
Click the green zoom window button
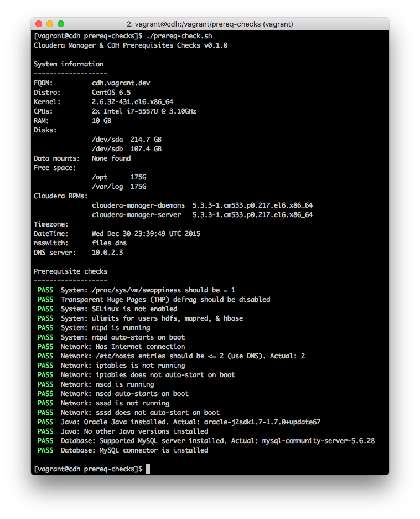click(60, 24)
